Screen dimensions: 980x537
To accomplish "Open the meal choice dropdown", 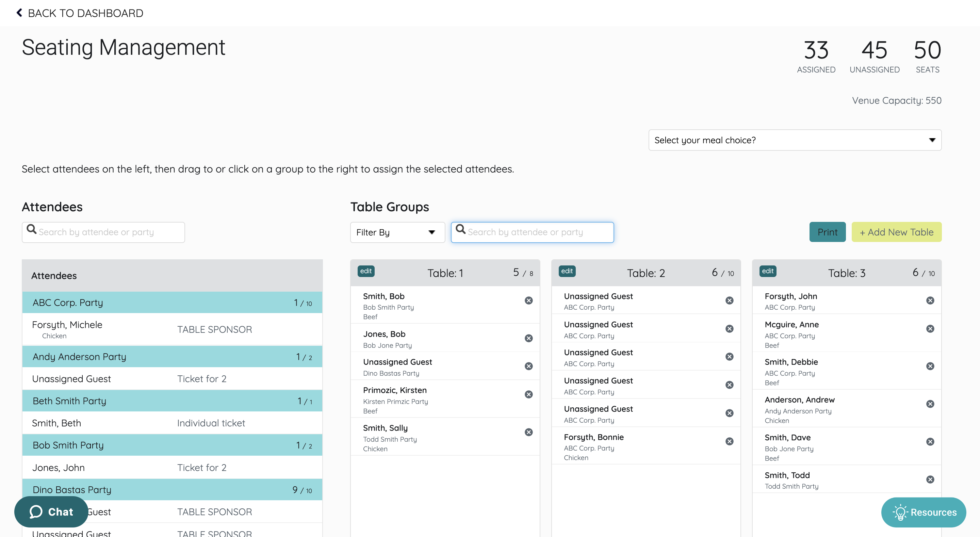I will tap(795, 140).
